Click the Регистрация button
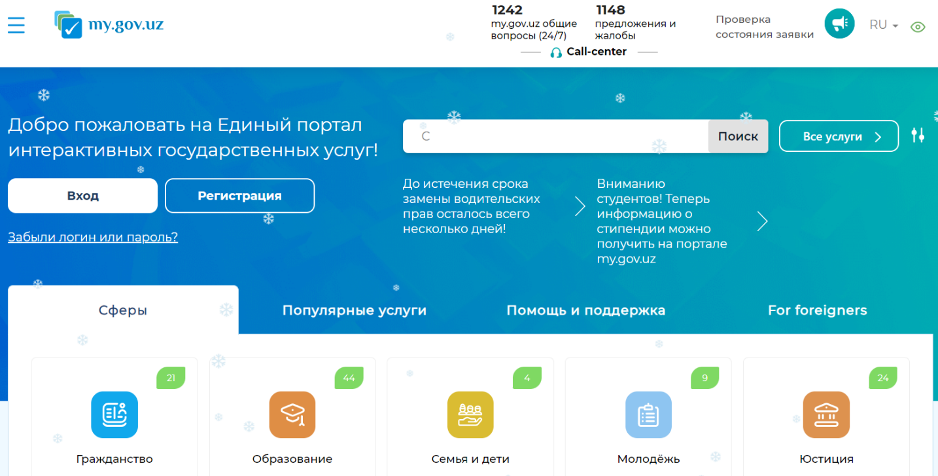The image size is (938, 476). [240, 196]
